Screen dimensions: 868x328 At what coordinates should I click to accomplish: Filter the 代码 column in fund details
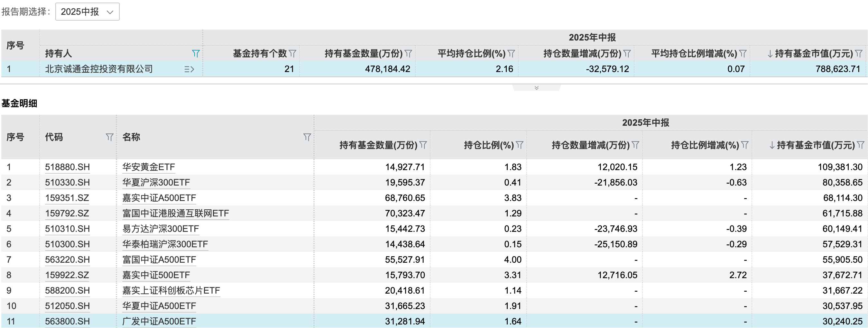(x=109, y=137)
